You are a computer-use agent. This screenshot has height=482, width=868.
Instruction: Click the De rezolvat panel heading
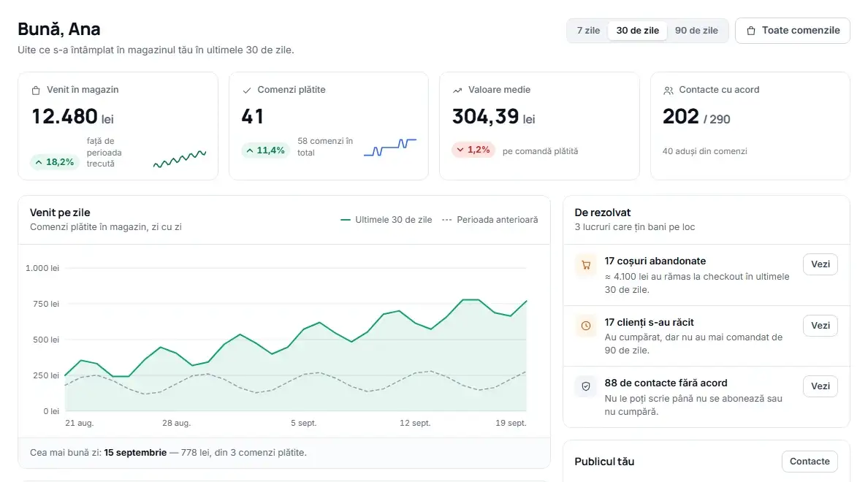click(602, 213)
